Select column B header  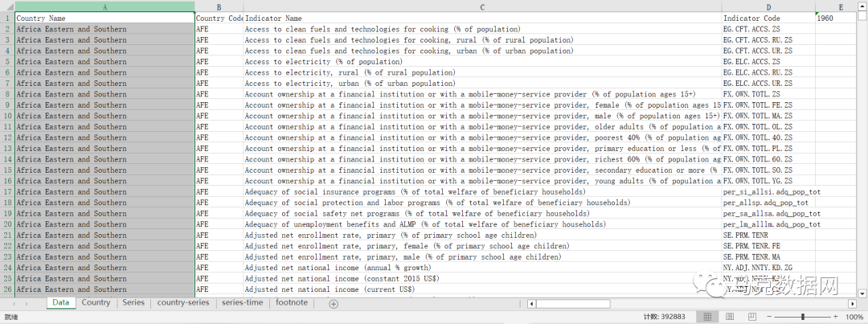(x=219, y=6)
